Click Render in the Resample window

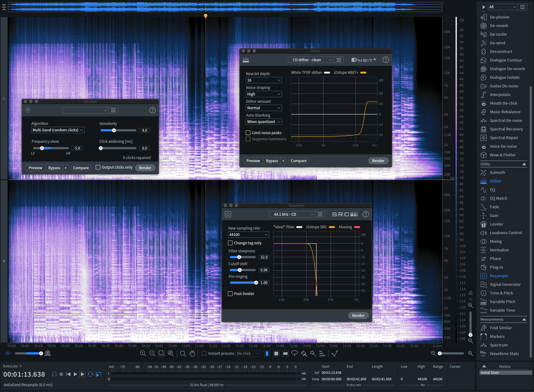pyautogui.click(x=358, y=316)
